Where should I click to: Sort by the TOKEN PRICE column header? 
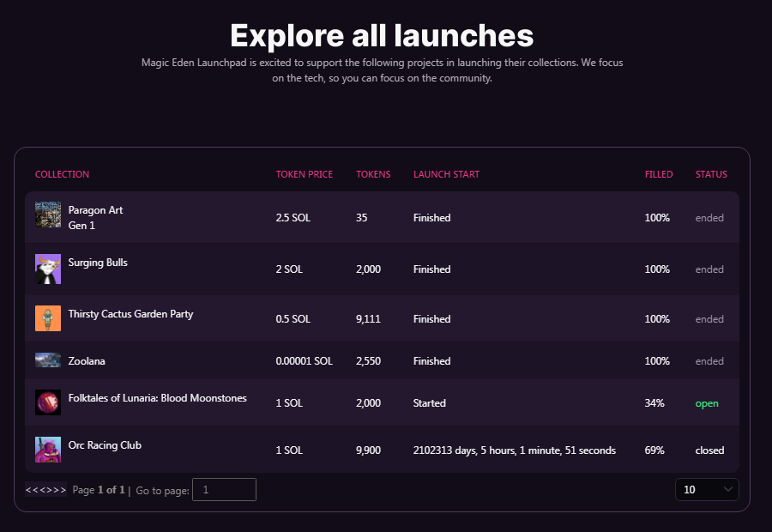coord(305,174)
